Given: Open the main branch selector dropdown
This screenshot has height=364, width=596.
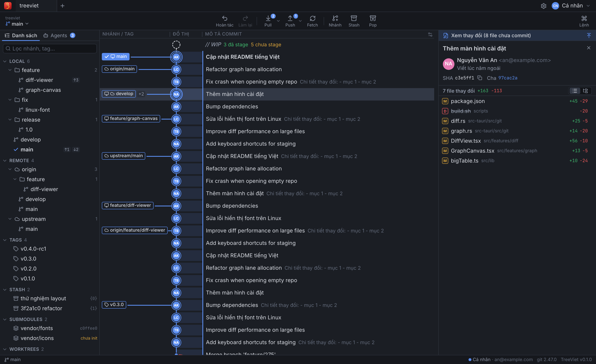Looking at the screenshot, I should click(x=17, y=24).
